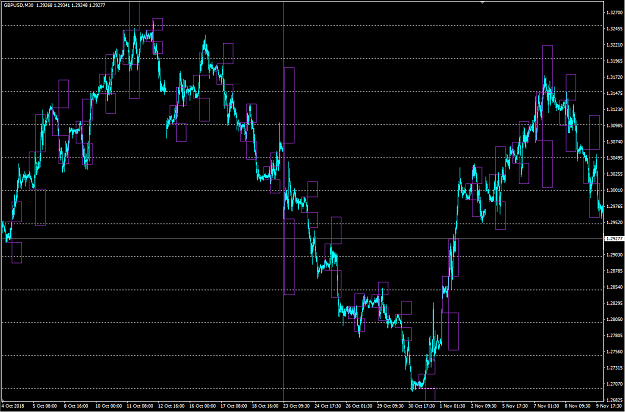
Task: Click the current price tag 1.29277
Action: [x=614, y=239]
